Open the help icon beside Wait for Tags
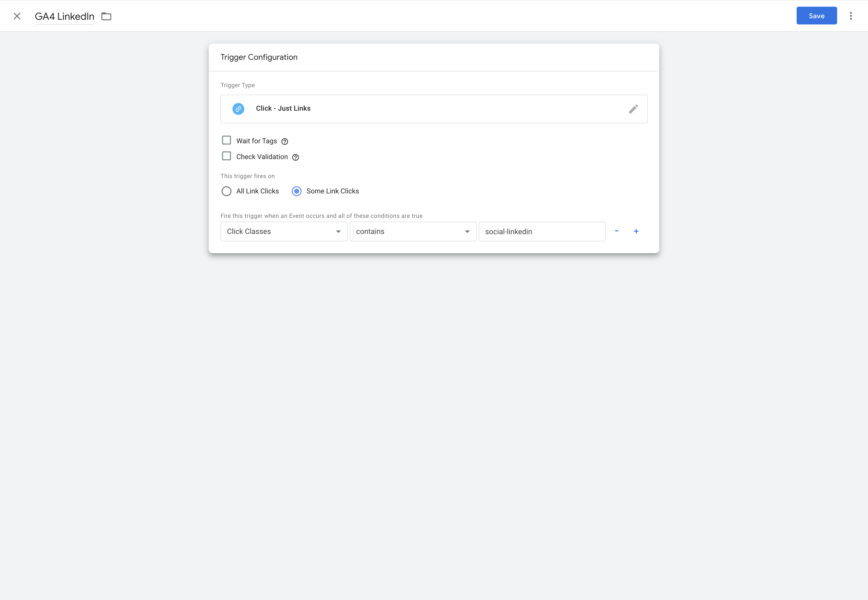The width and height of the screenshot is (868, 600). [285, 141]
